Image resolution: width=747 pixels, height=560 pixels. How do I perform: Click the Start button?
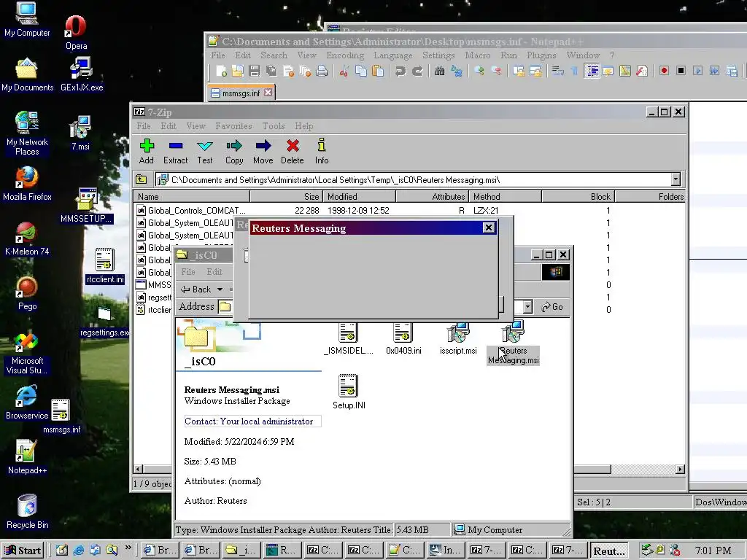23,551
